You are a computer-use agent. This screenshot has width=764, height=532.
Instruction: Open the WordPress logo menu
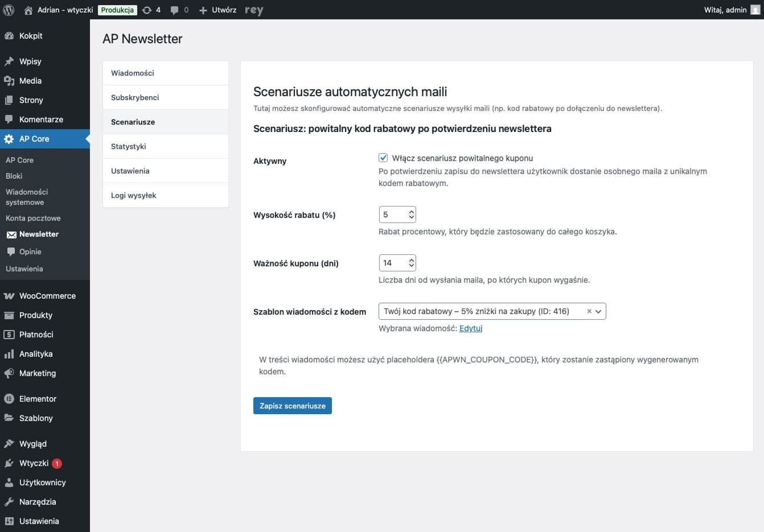click(9, 10)
